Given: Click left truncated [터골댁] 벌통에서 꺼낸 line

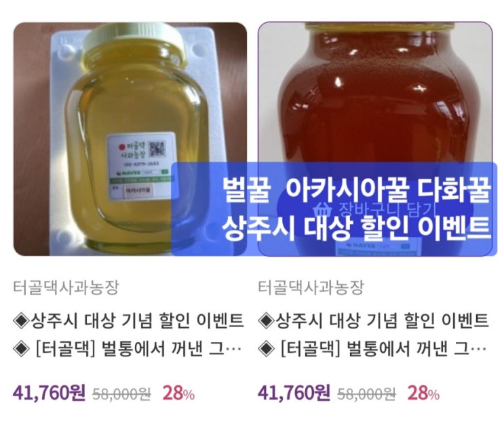Looking at the screenshot, I should click(128, 349).
